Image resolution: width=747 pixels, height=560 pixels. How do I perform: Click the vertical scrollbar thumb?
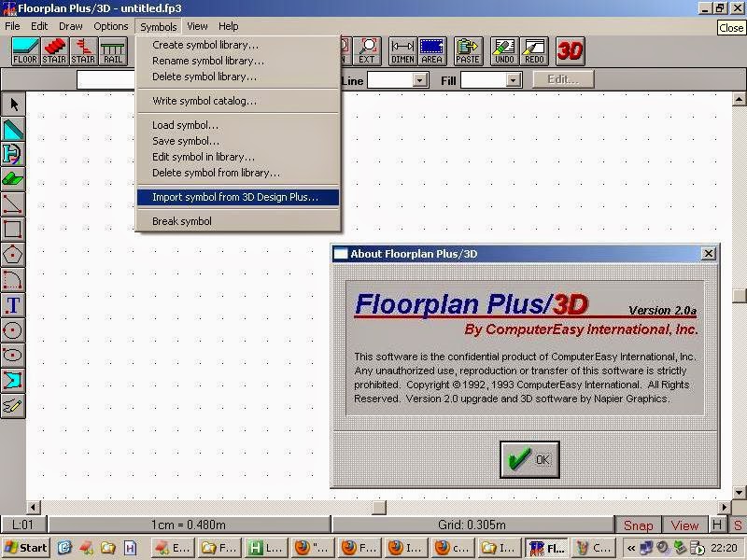point(740,295)
